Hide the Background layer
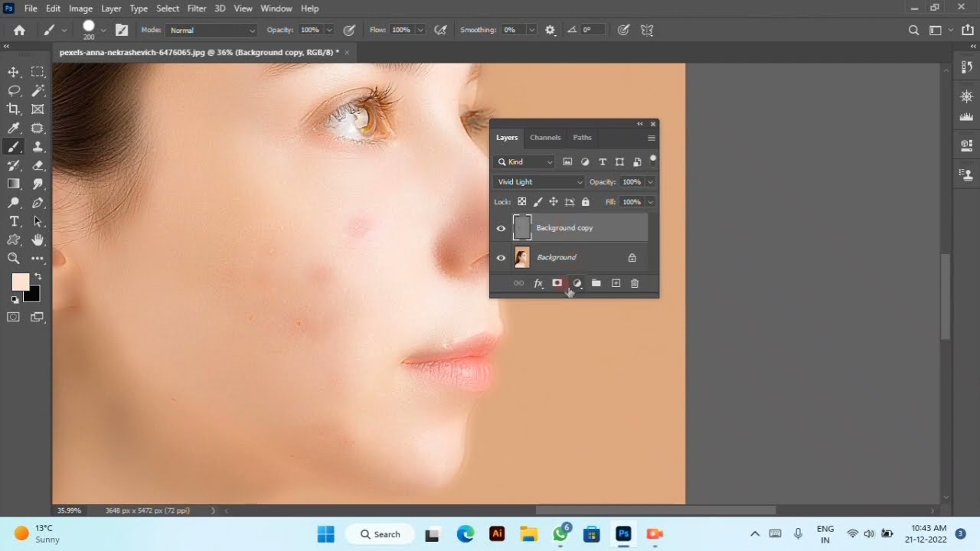The image size is (980, 551). point(501,258)
